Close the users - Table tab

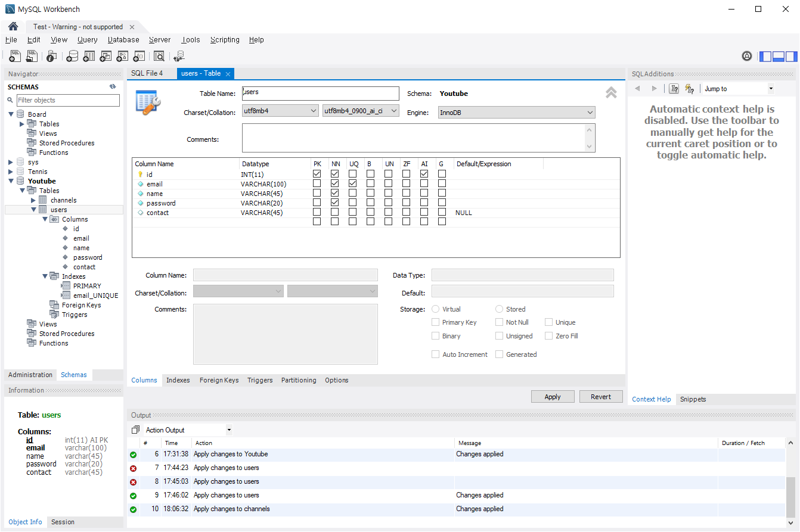[x=228, y=74]
